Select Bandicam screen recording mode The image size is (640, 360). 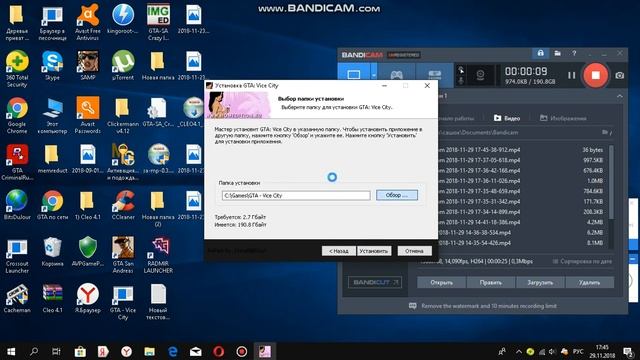click(353, 75)
